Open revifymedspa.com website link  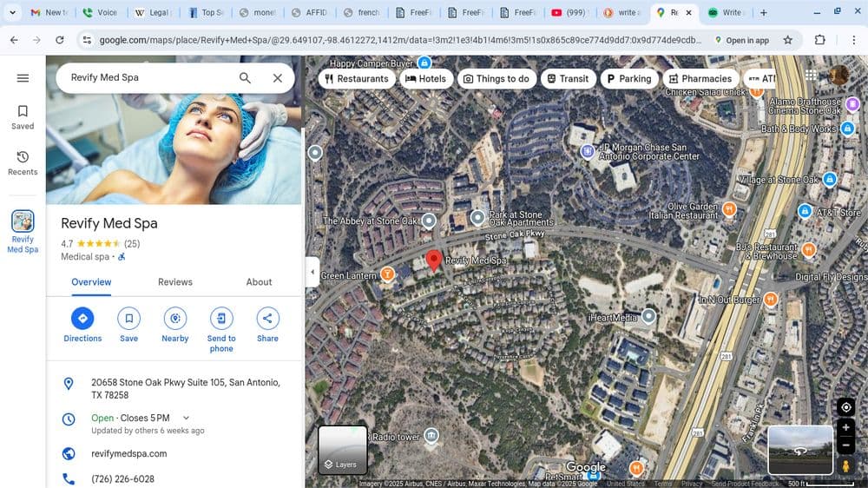[x=128, y=453]
